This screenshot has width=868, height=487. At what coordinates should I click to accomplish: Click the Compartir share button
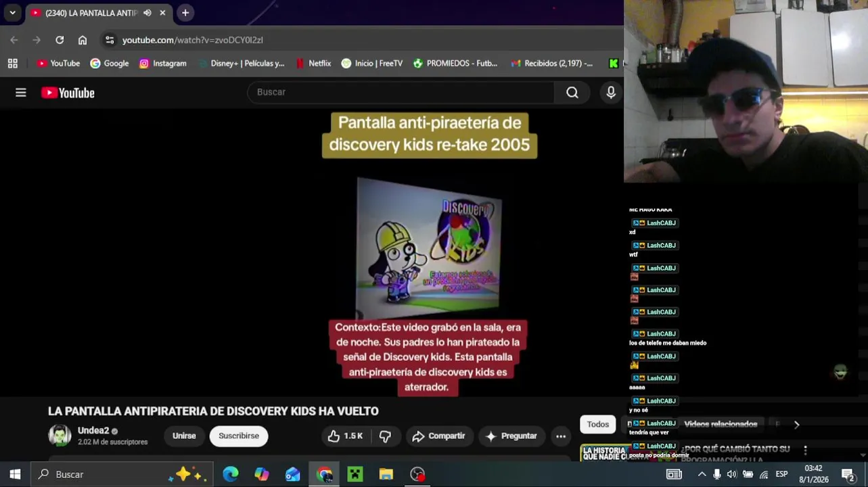(x=438, y=436)
